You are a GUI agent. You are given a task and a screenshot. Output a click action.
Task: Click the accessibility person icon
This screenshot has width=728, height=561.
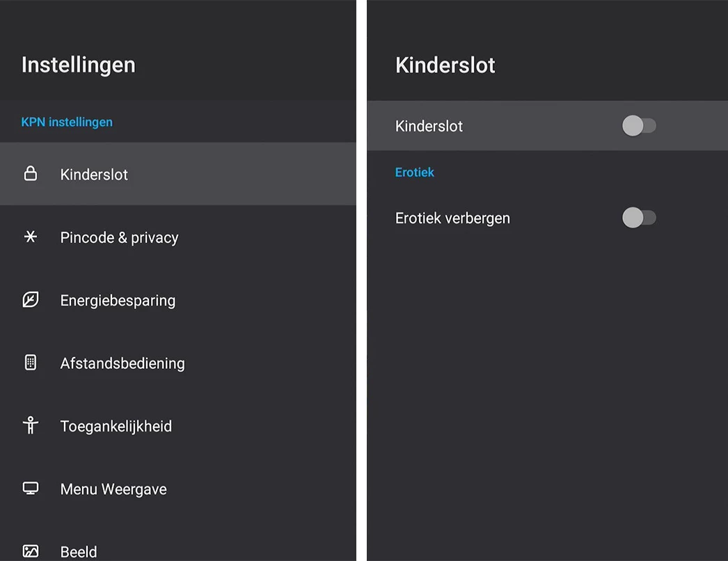coord(31,425)
